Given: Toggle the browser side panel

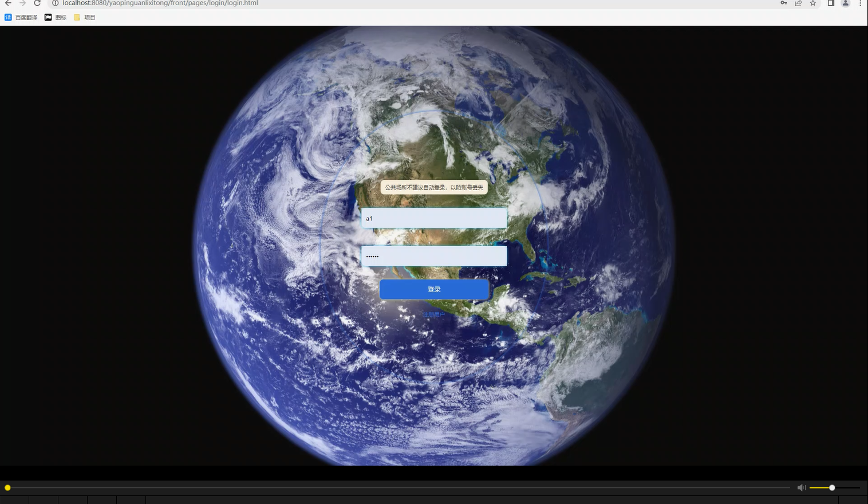Looking at the screenshot, I should [831, 3].
